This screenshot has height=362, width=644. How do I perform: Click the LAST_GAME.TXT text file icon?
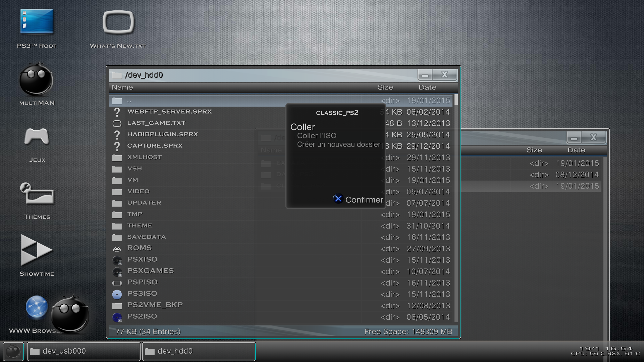coord(117,123)
